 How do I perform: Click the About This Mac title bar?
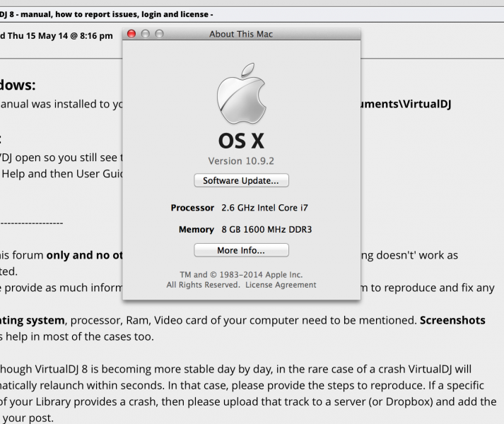tap(241, 34)
